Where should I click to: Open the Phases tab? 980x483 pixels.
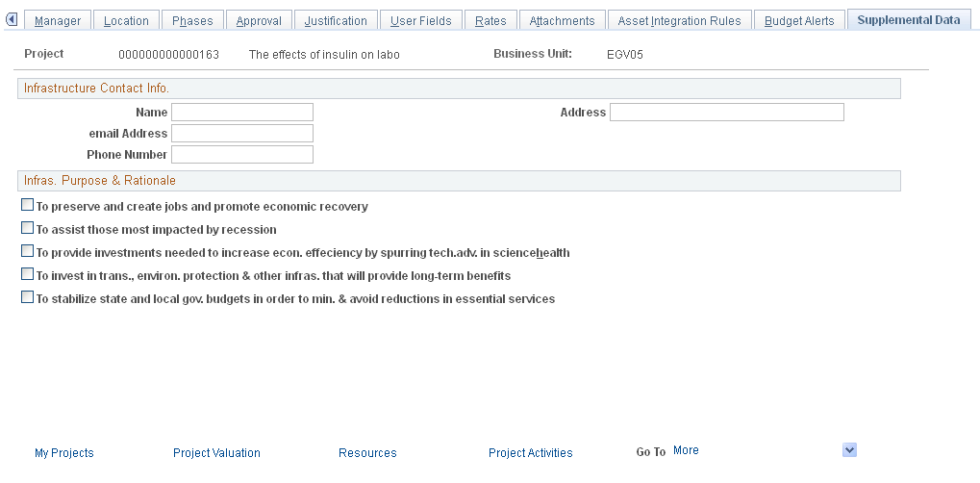[x=192, y=20]
